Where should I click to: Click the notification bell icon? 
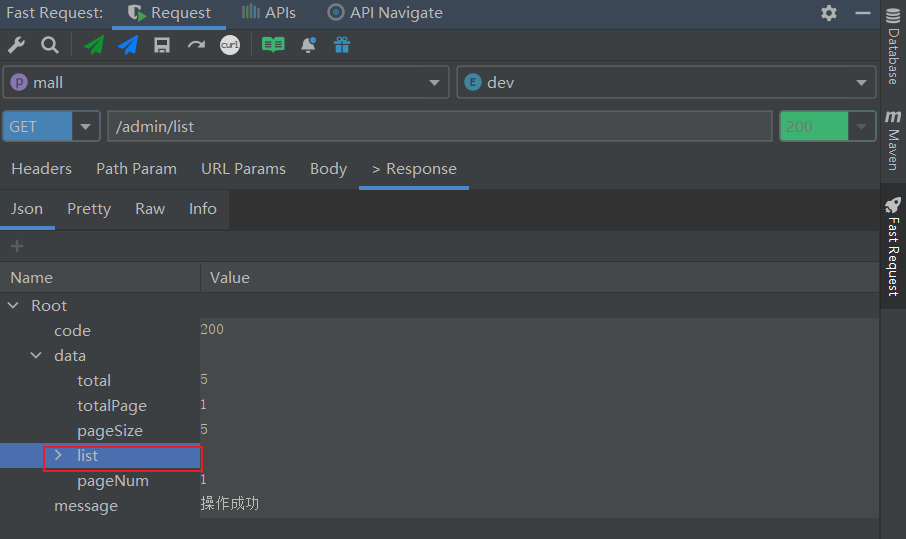coord(308,45)
